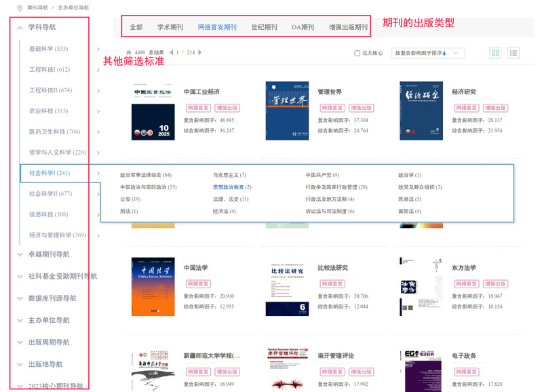Viewport: 542px width, 392px height.
Task: Select the OA期刊 tab
Action: (303, 27)
